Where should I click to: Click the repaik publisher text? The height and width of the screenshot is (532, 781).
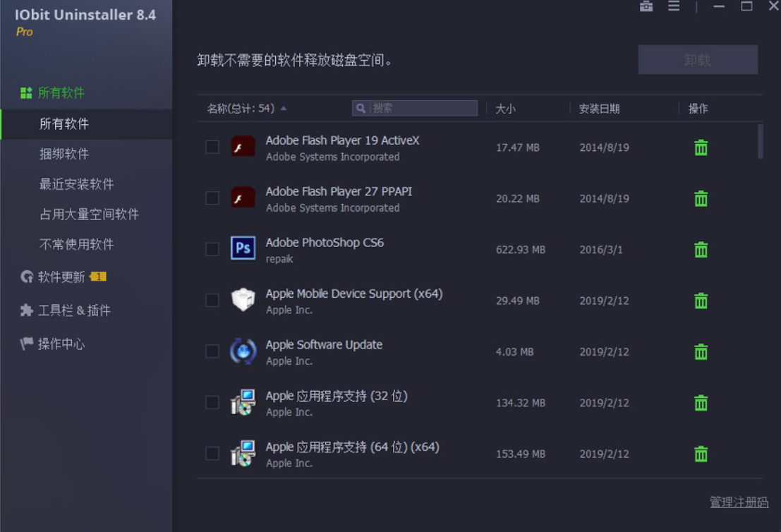[x=279, y=259]
